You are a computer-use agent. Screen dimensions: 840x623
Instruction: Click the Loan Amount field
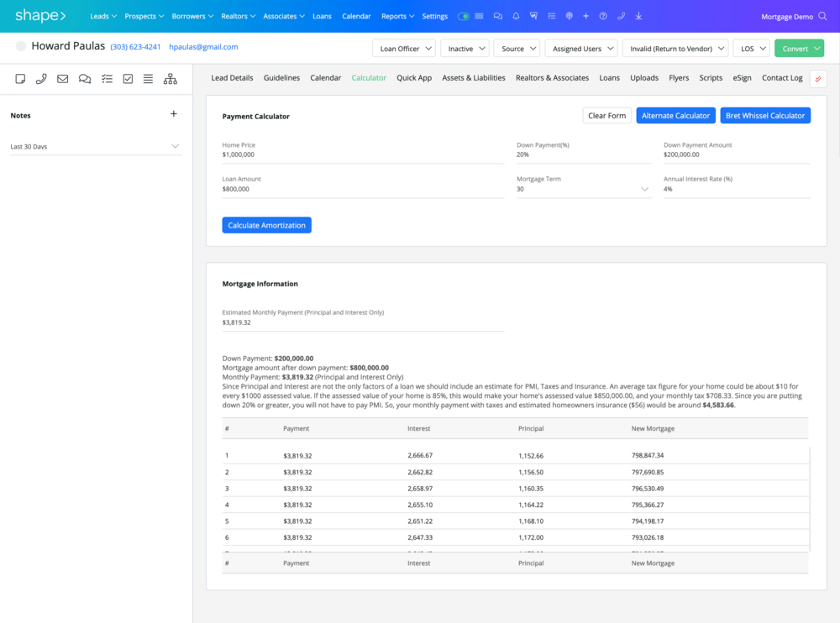click(363, 189)
